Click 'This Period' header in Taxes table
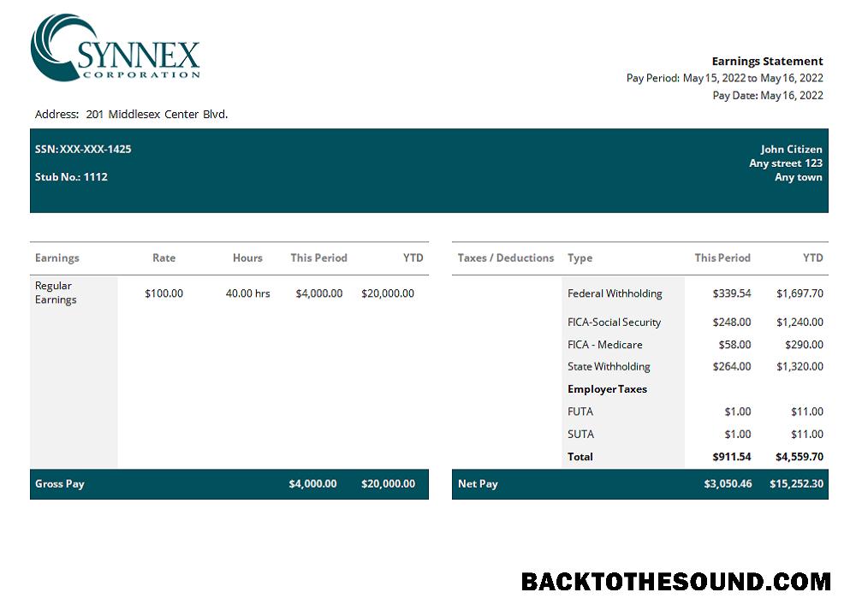856x616 pixels. [722, 258]
